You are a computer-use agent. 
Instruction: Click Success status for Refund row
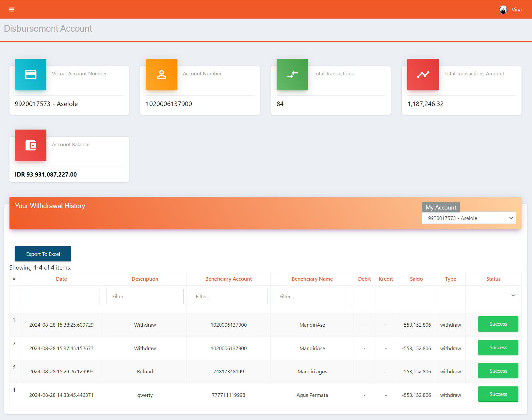[498, 371]
